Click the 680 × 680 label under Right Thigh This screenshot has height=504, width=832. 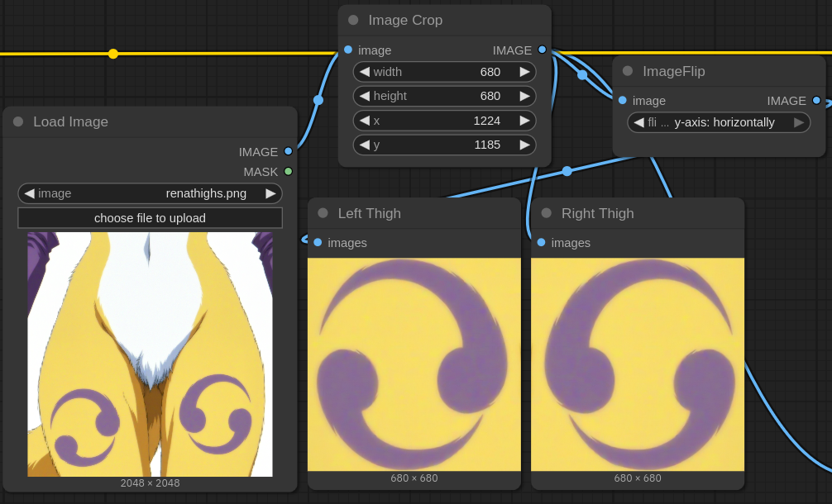[x=638, y=478]
